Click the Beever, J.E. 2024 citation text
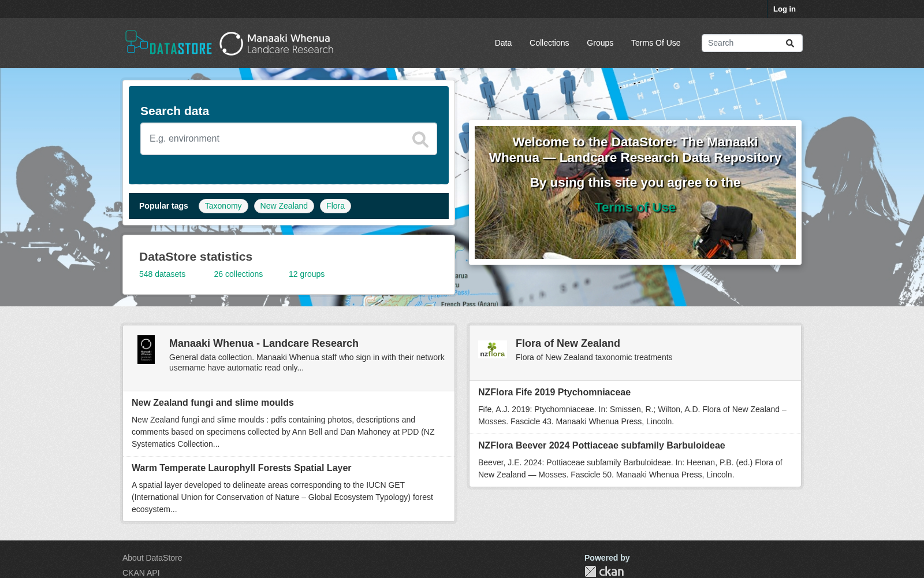This screenshot has height=578, width=924. click(x=630, y=469)
